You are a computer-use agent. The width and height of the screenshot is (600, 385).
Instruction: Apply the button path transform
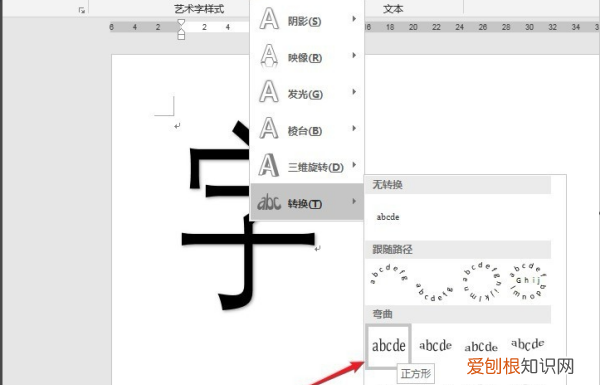click(528, 281)
